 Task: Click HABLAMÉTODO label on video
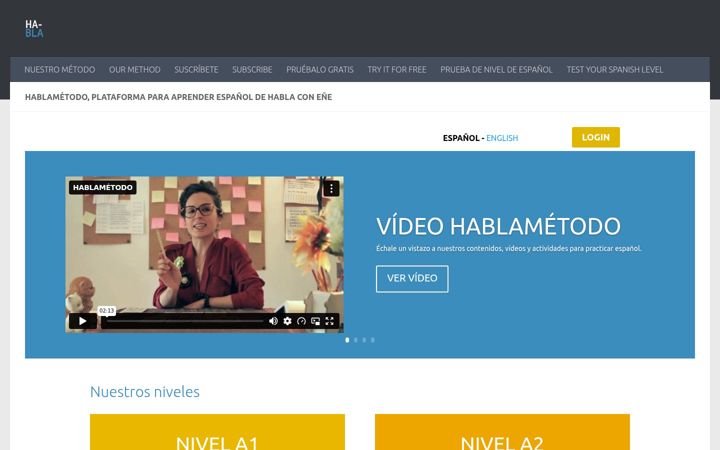pyautogui.click(x=103, y=187)
